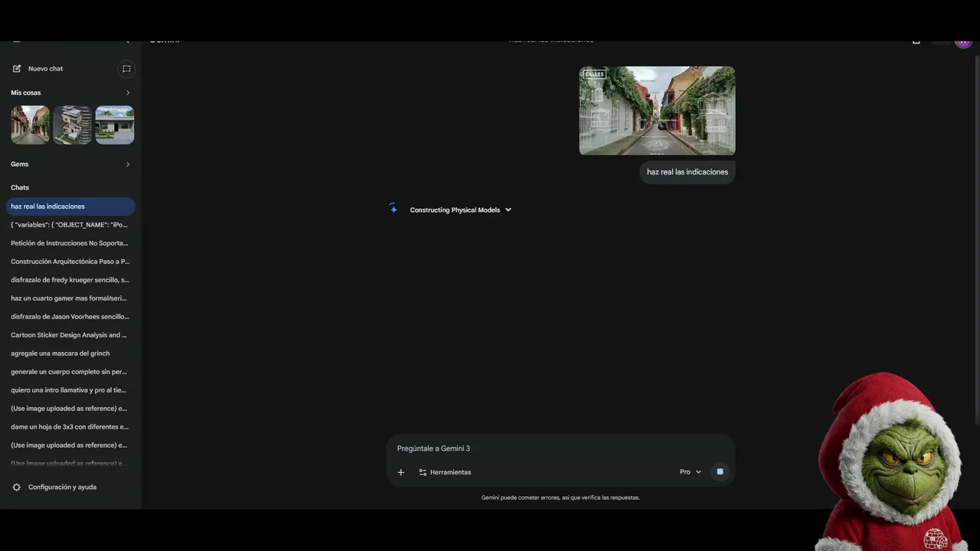980x551 pixels.
Task: Select chat 'haz real las indicaciones'
Action: pyautogui.click(x=70, y=207)
